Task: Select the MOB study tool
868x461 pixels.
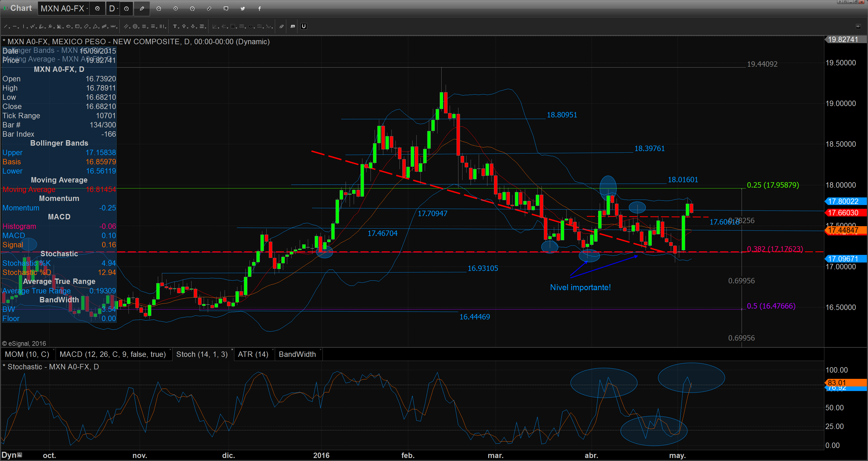Action: click(242, 26)
